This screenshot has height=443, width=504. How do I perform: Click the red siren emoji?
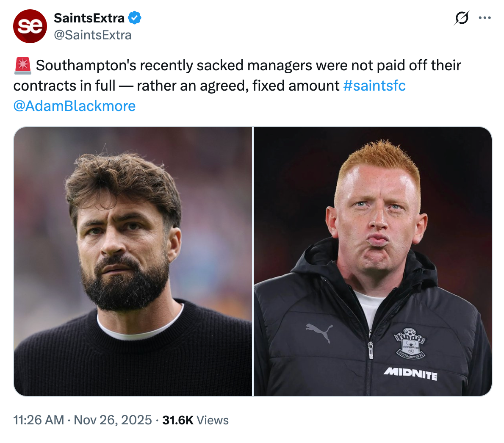click(x=23, y=66)
